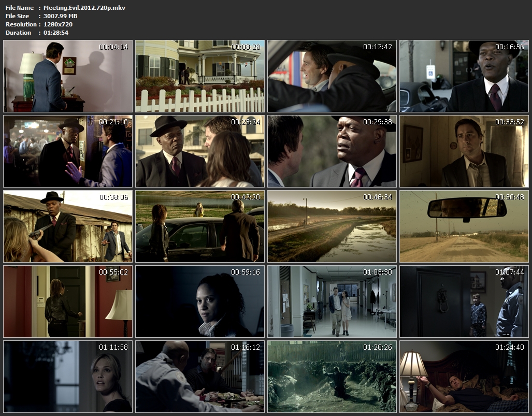
Task: Select the dark portrait frame at 00:59:16
Action: 200,302
